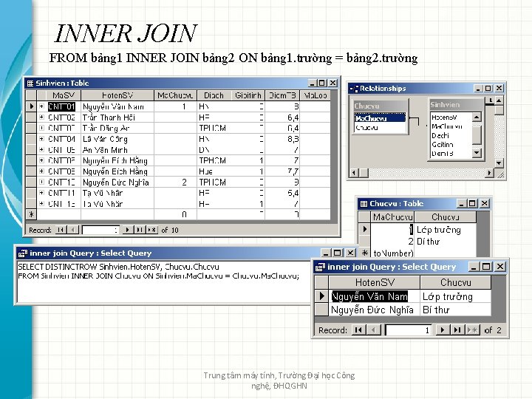Click the SQL text of inner join query
This screenshot has height=399, width=532.
click(x=158, y=271)
